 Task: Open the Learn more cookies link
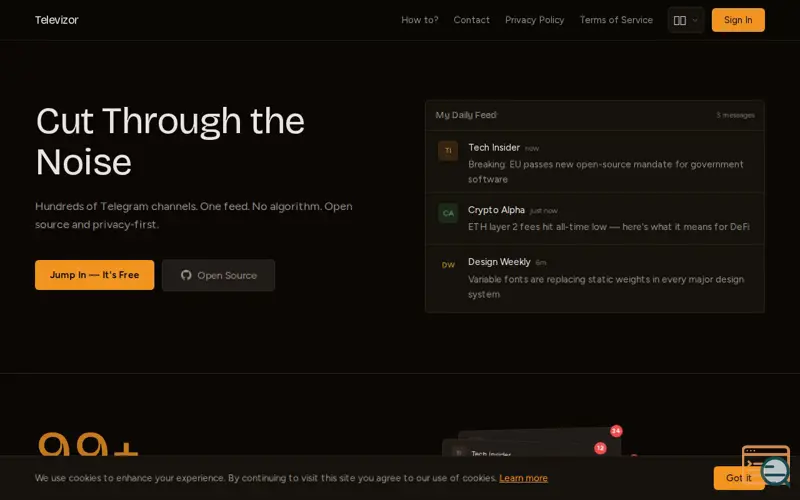(x=523, y=478)
